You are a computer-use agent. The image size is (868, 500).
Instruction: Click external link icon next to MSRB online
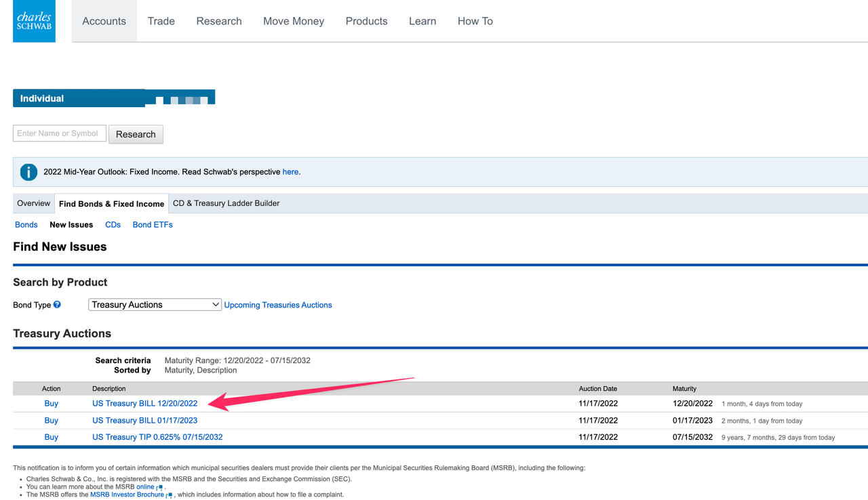point(159,487)
